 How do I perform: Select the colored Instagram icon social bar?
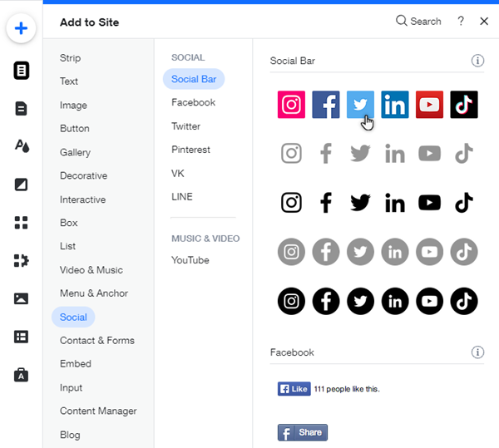coord(291,105)
